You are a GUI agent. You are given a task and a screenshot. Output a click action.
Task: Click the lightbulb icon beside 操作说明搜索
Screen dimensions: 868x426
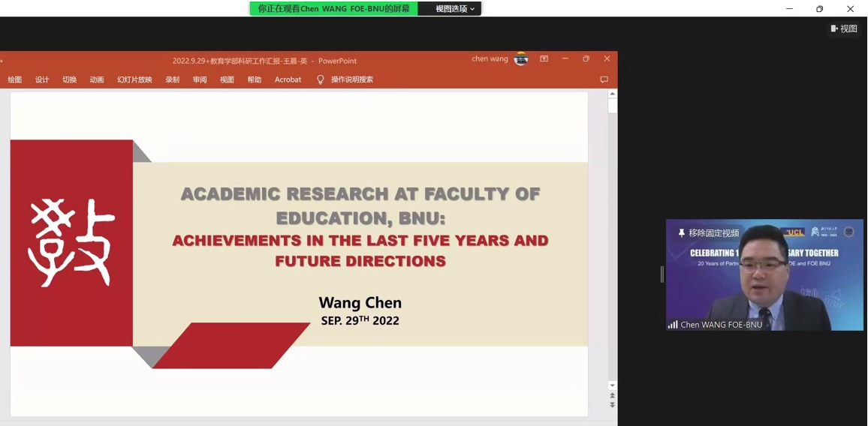pyautogui.click(x=321, y=79)
